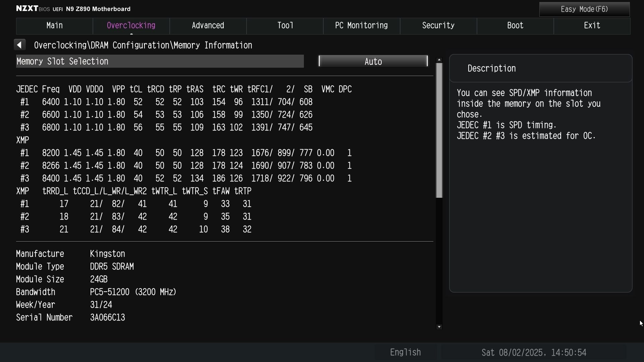The image size is (644, 362).
Task: Switch to Easy Mode (F6)
Action: coord(584,9)
